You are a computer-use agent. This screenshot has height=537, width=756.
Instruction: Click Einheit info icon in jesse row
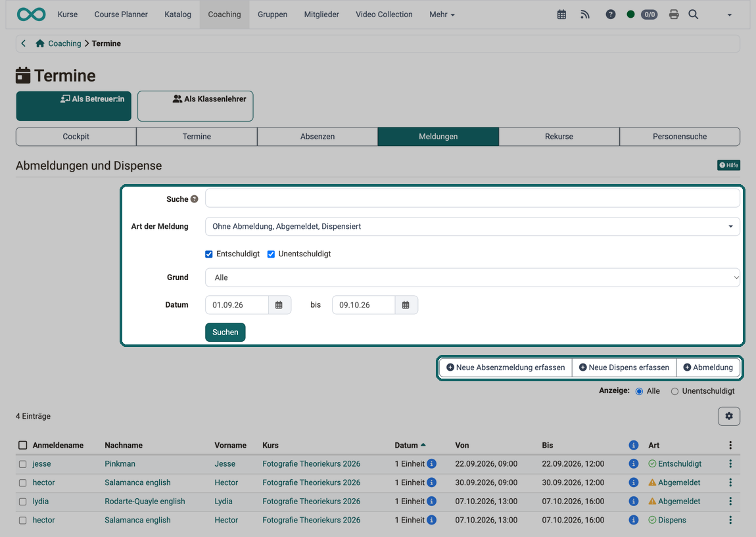point(432,464)
